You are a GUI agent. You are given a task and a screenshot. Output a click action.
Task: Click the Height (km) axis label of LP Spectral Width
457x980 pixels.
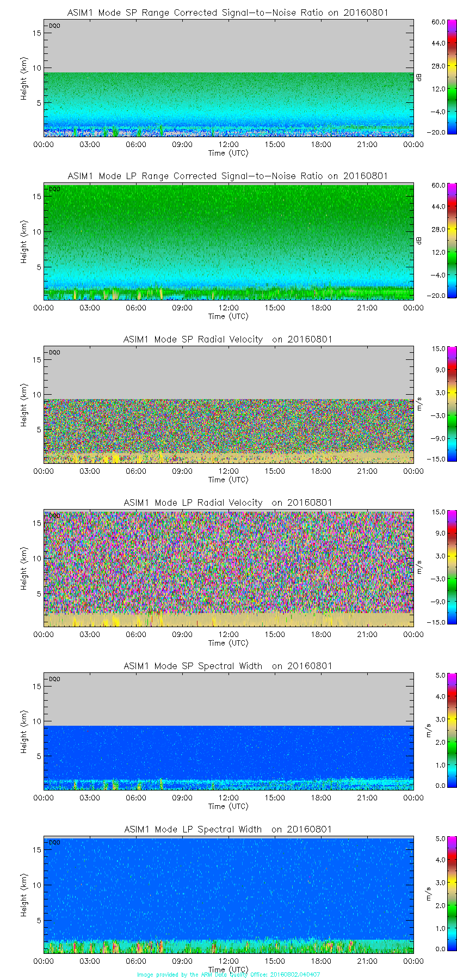pos(24,896)
